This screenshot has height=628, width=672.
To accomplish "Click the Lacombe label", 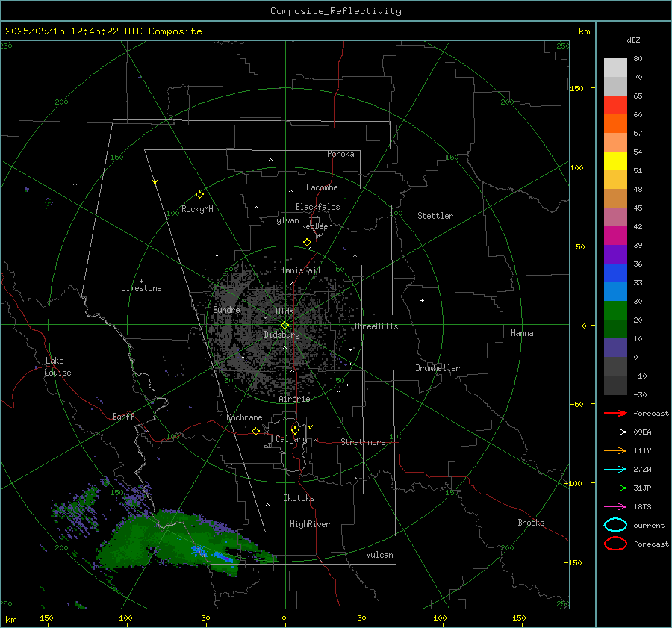I will 322,187.
